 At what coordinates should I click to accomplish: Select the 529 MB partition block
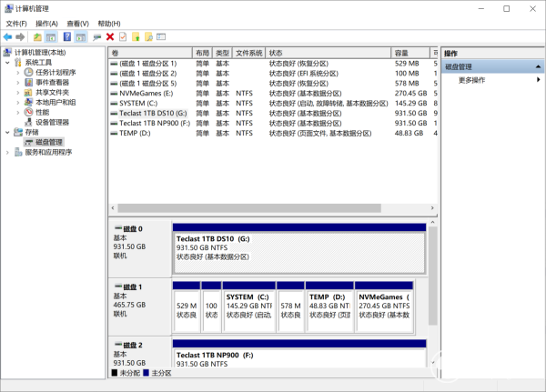pyautogui.click(x=187, y=307)
